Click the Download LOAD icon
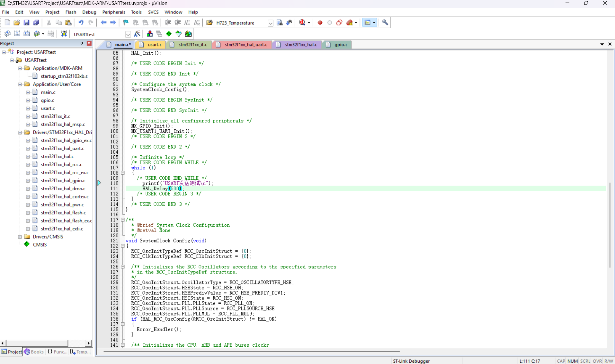The image size is (615, 364). click(64, 34)
